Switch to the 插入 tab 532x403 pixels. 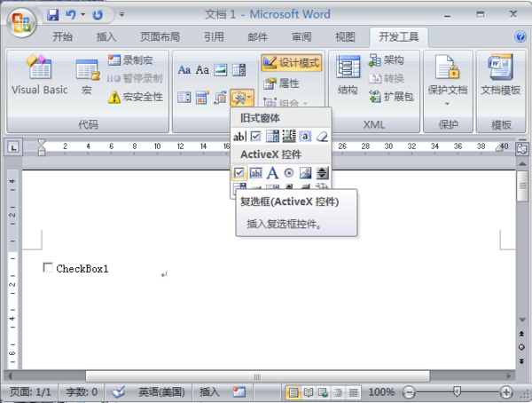[106, 36]
